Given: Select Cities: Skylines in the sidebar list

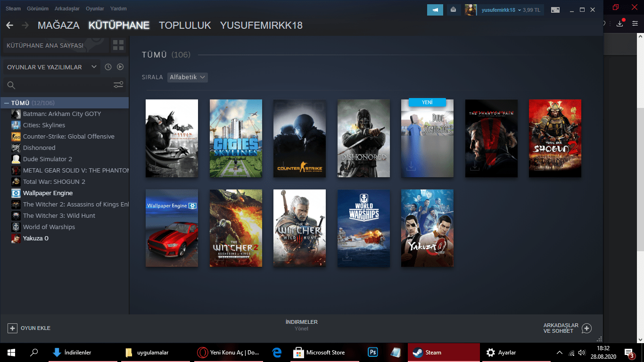Looking at the screenshot, I should pos(65,125).
